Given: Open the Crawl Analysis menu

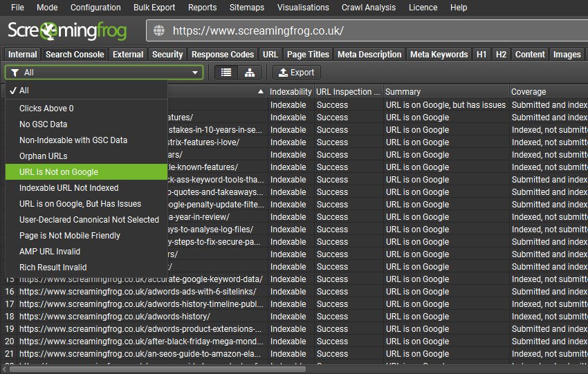Looking at the screenshot, I should [x=369, y=8].
